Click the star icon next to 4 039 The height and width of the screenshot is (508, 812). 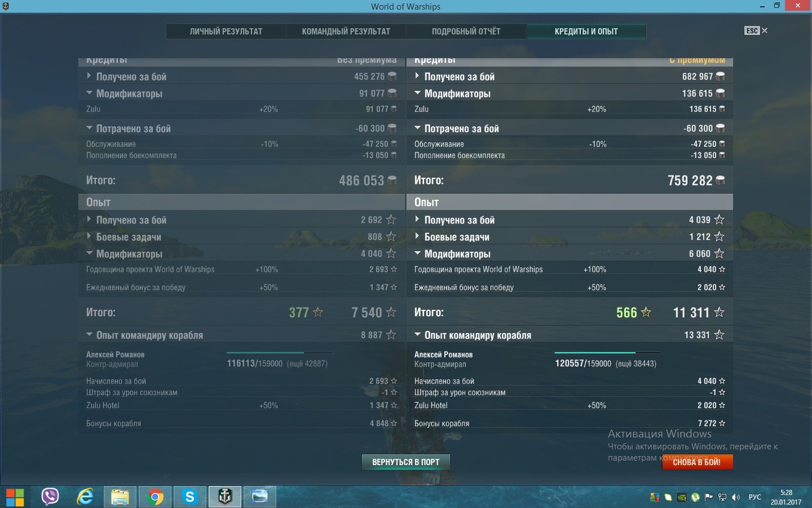tap(719, 220)
